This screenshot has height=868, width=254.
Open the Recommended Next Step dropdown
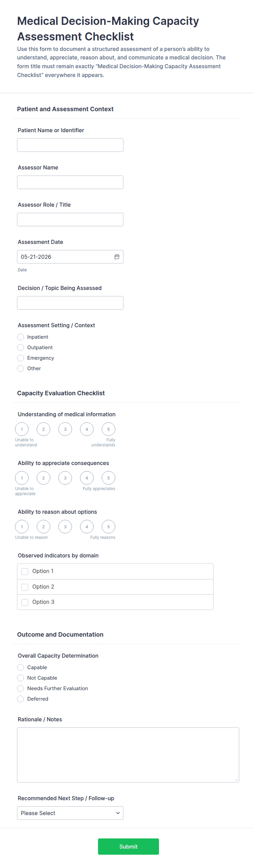pos(70,813)
